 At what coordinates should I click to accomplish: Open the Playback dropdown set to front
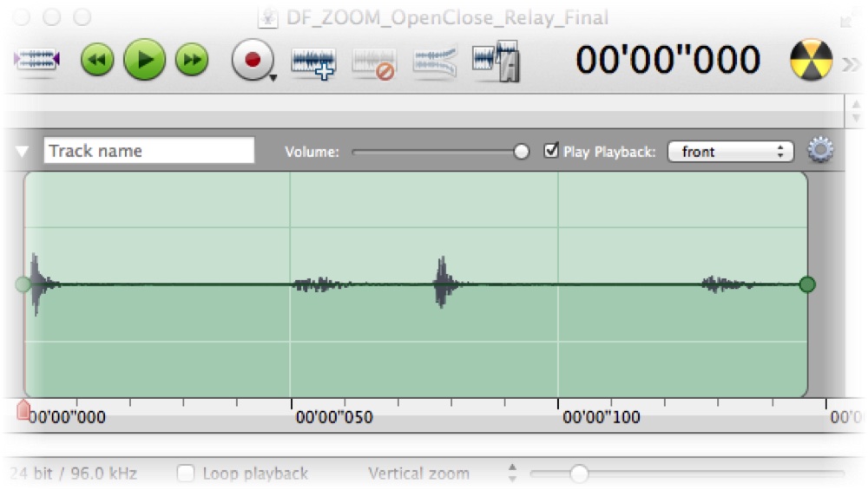(731, 152)
